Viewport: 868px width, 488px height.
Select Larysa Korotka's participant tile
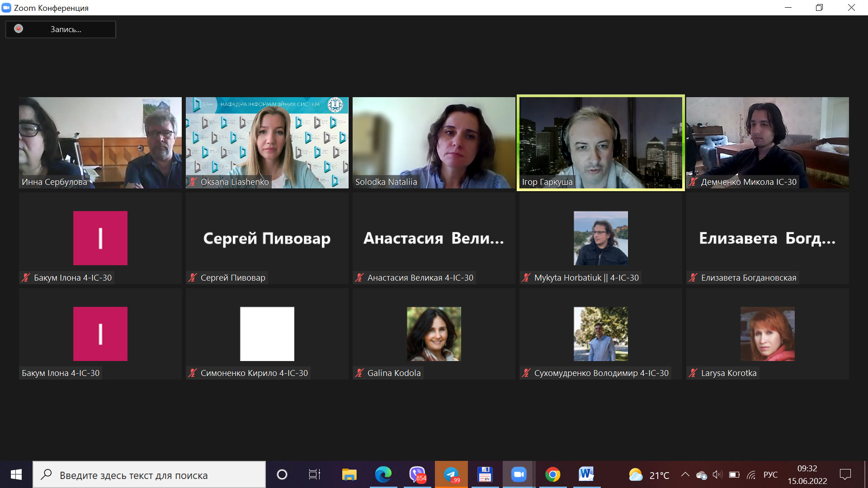767,334
